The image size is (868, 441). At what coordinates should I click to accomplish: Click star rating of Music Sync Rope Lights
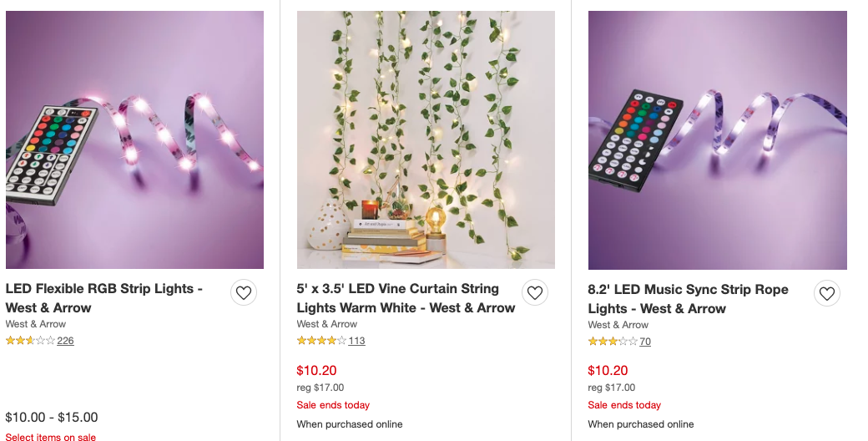coord(613,342)
